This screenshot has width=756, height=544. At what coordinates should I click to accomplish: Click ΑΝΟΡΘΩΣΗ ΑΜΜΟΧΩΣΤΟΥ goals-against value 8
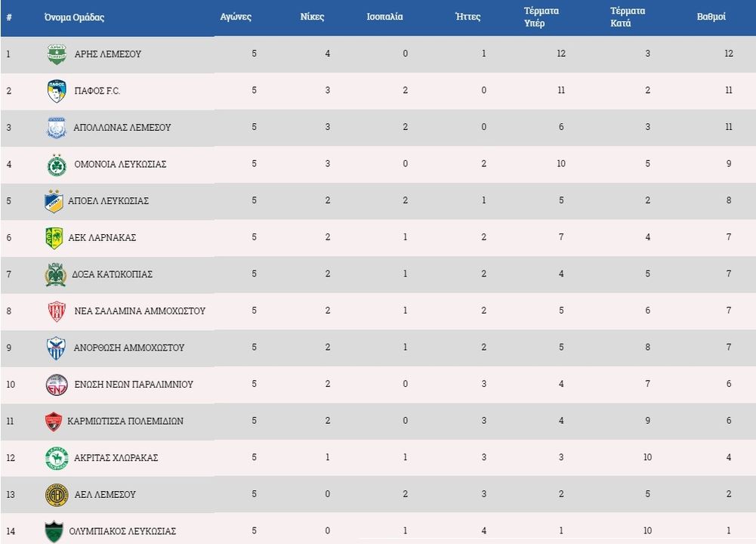click(x=647, y=348)
